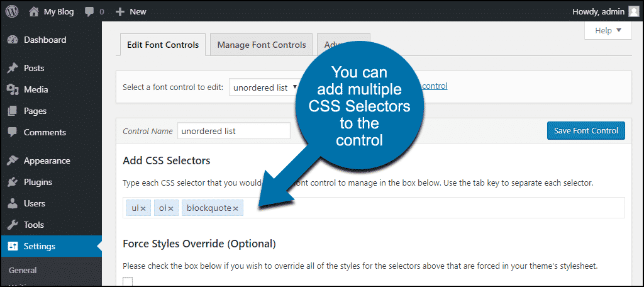Expand the Help dropdown panel
The height and width of the screenshot is (287, 644).
tap(608, 30)
